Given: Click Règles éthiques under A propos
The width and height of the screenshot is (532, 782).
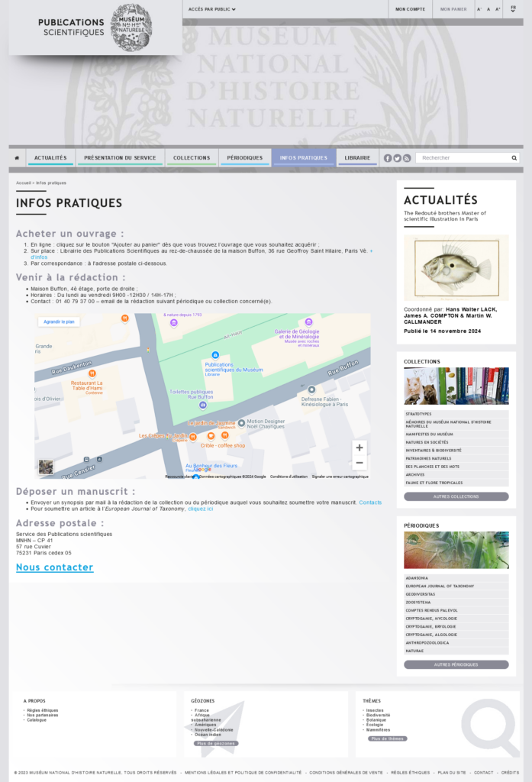Looking at the screenshot, I should (43, 711).
